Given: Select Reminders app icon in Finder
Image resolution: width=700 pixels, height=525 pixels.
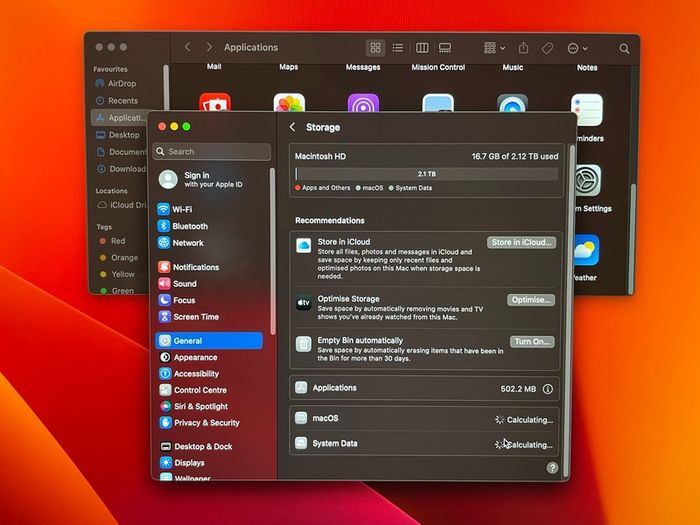Looking at the screenshot, I should coord(587,110).
